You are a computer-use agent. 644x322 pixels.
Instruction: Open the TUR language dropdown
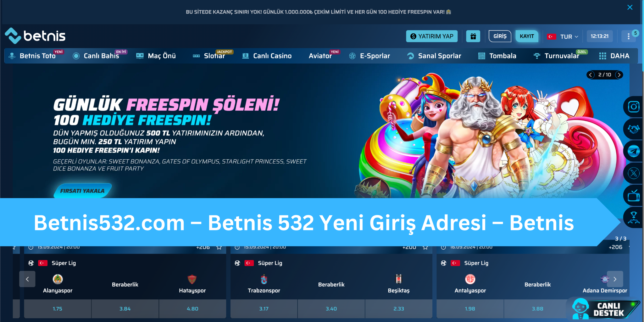pos(563,36)
